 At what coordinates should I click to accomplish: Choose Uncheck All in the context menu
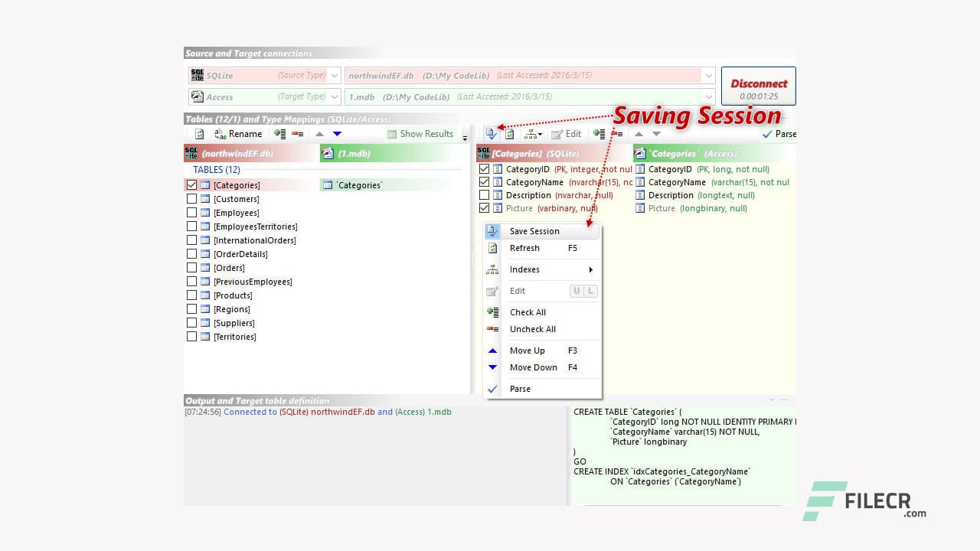[x=533, y=329]
